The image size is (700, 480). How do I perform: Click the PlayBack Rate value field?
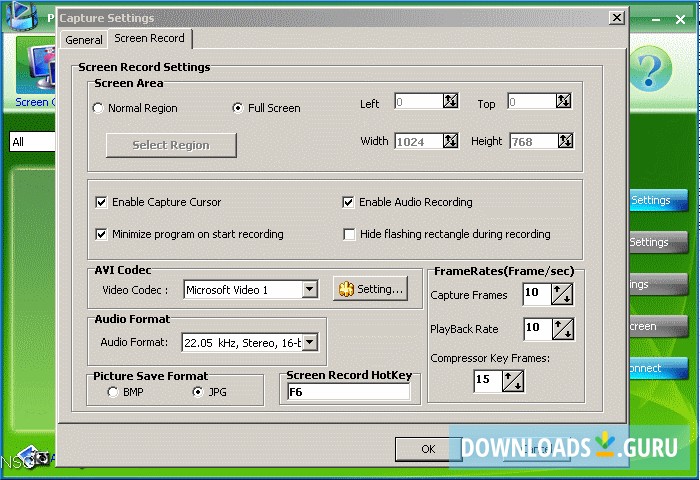point(538,330)
